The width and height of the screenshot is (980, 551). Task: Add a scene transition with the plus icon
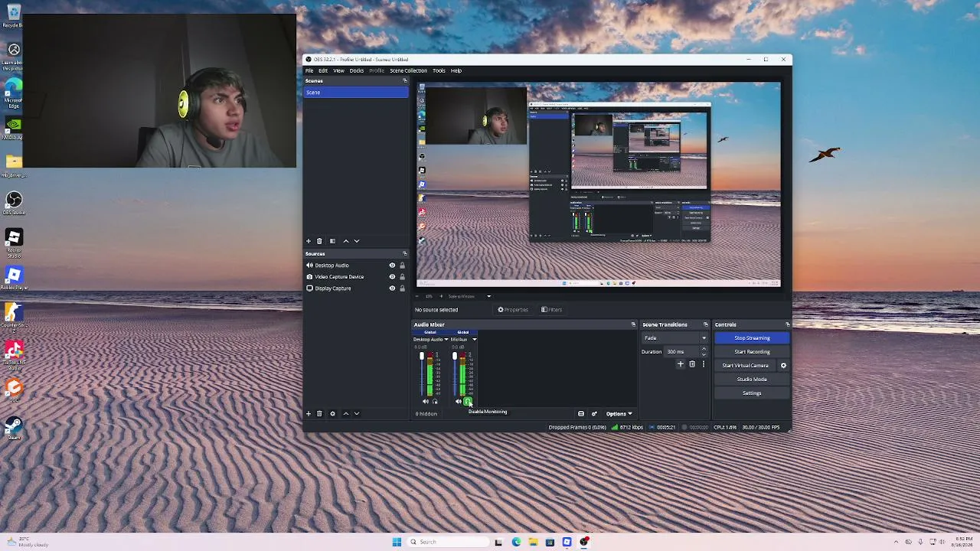[x=680, y=364]
